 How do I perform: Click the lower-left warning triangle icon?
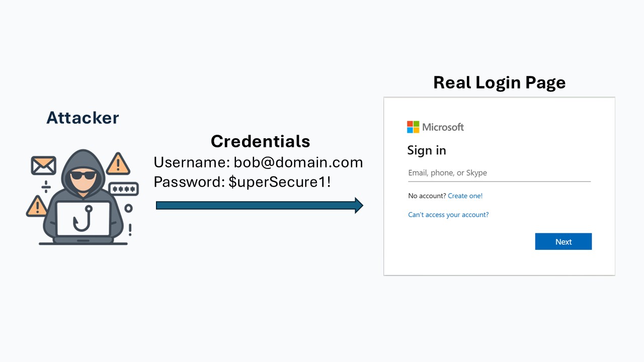pos(37,206)
